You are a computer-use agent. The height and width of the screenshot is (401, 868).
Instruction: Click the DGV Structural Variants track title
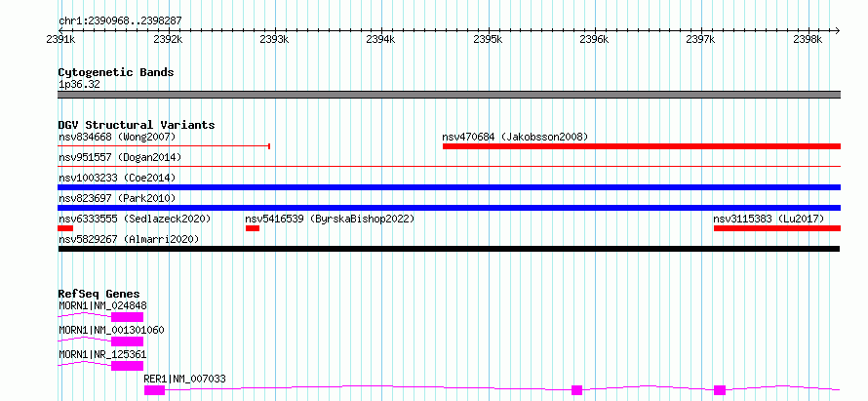tap(137, 125)
